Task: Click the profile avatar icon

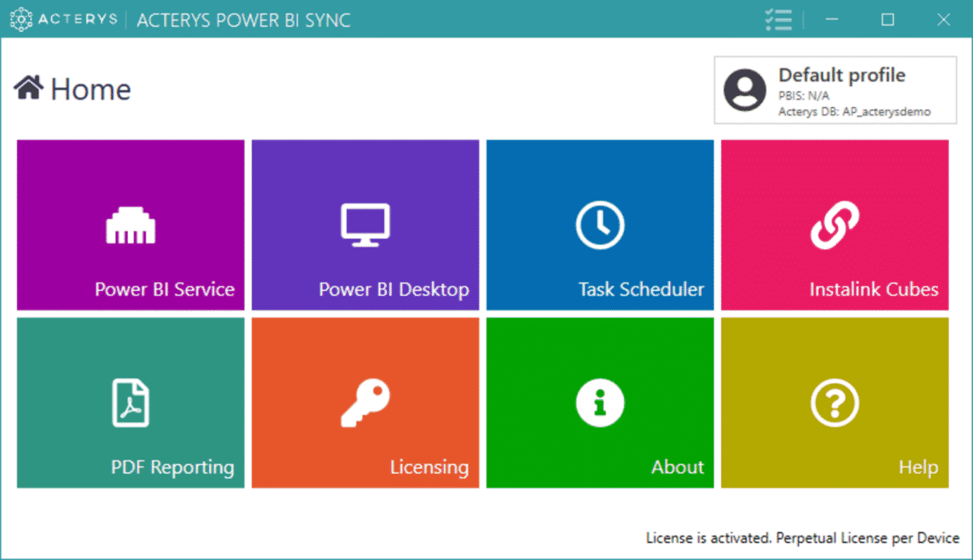Action: [x=745, y=90]
